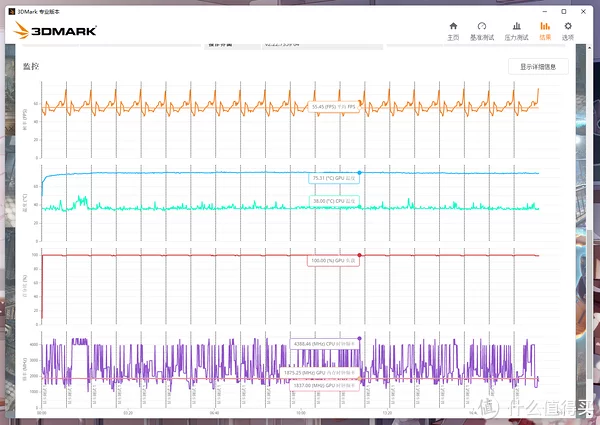The height and width of the screenshot is (425, 600).
Task: Click the 1837.00 (MHz) GPU clock tooltip
Action: coord(324,386)
